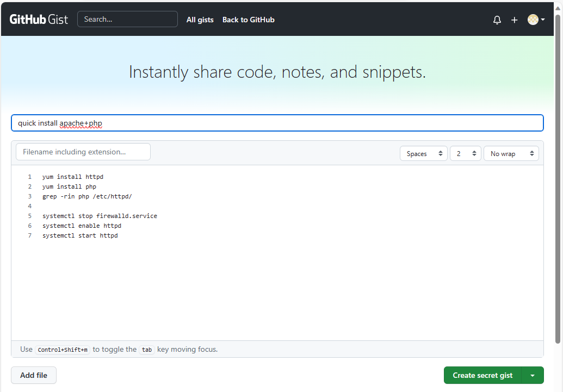
Task: Click the Add file button
Action: (x=33, y=375)
